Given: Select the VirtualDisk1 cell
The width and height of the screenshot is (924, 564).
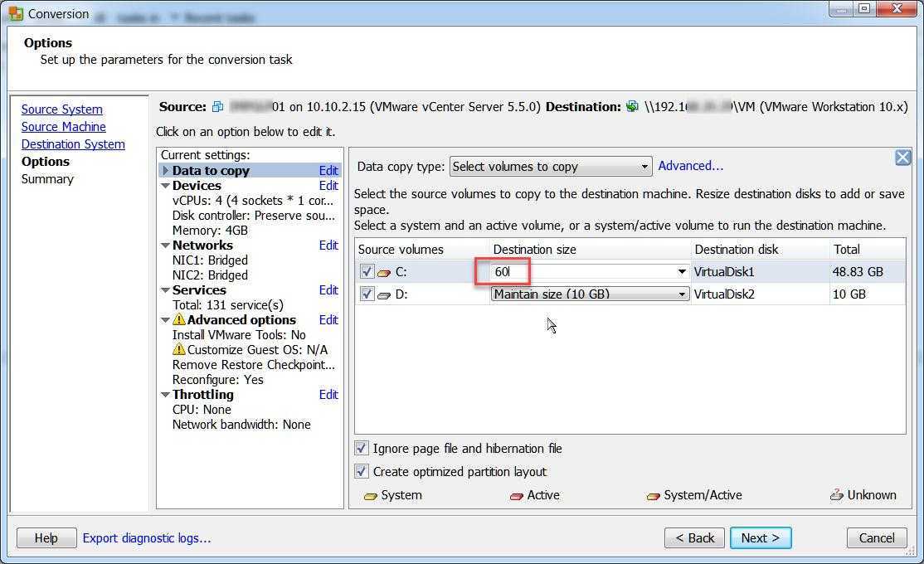Looking at the screenshot, I should (760, 272).
